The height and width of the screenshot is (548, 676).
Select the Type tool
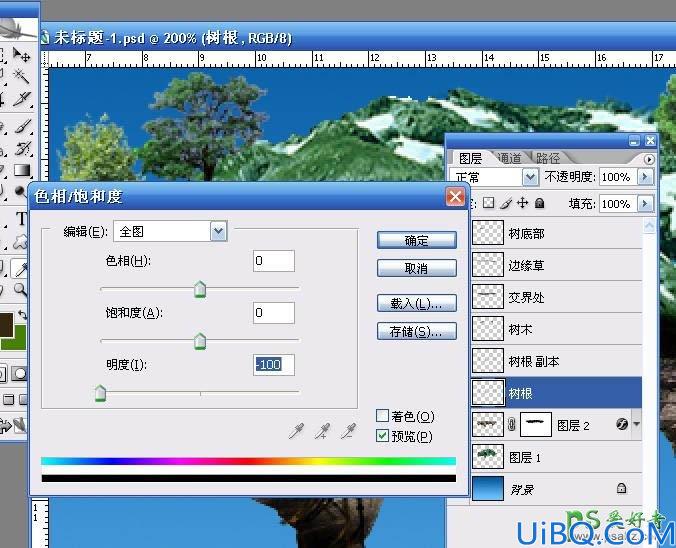[21, 219]
